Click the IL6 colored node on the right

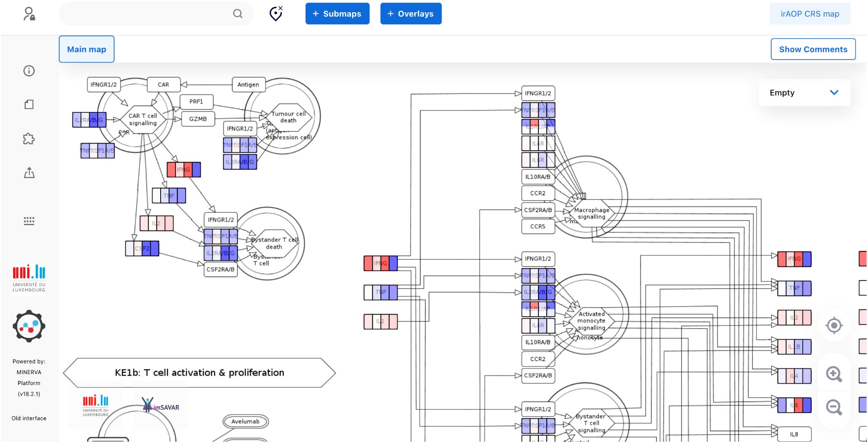794,405
